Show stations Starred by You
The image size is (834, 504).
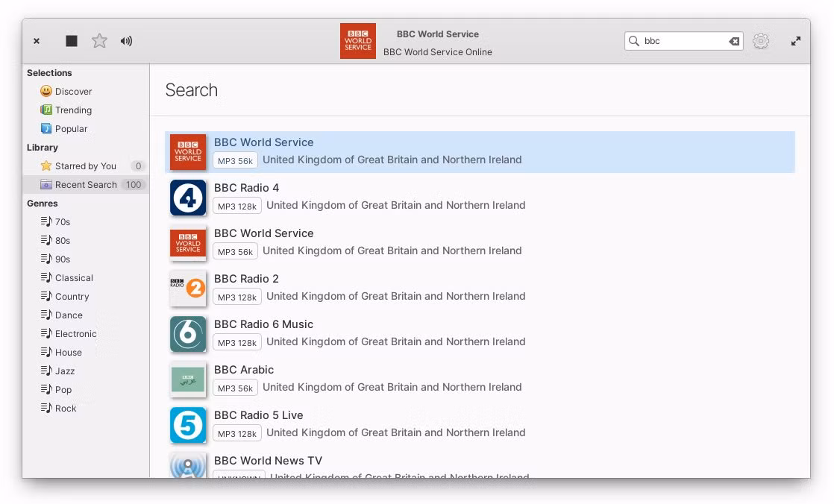click(85, 166)
